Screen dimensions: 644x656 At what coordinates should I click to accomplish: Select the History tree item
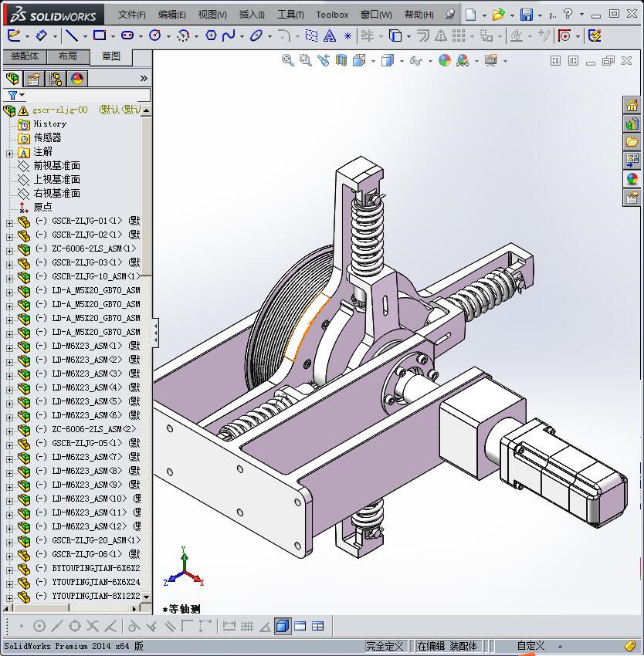[x=50, y=124]
